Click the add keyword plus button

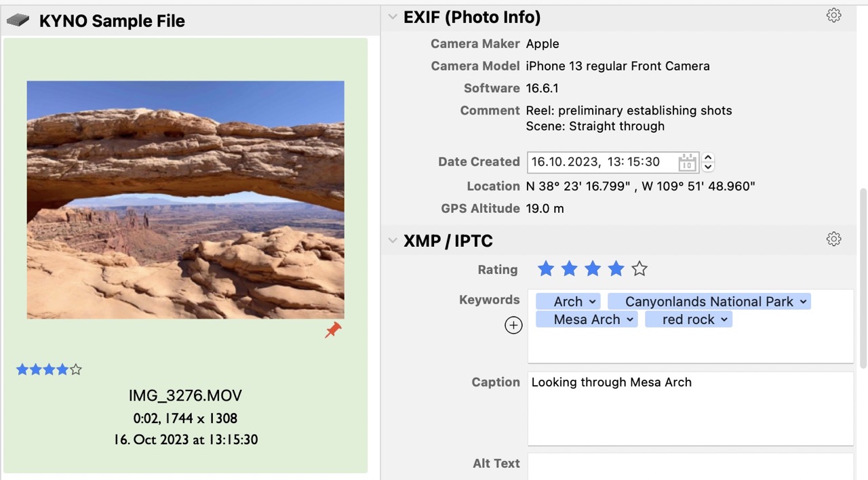pos(513,326)
